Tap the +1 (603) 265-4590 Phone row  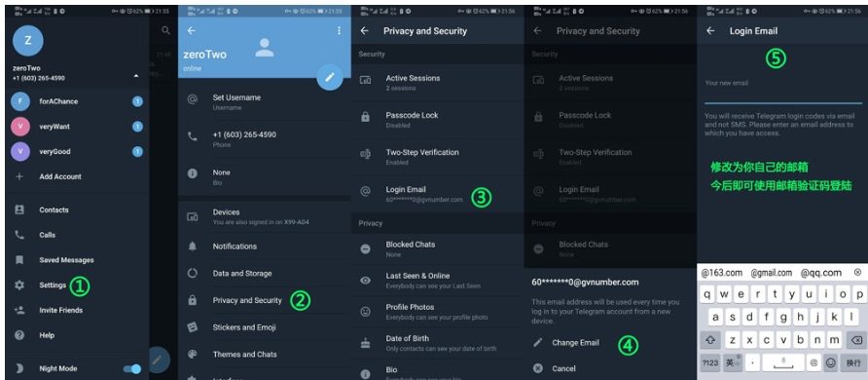tap(265, 139)
